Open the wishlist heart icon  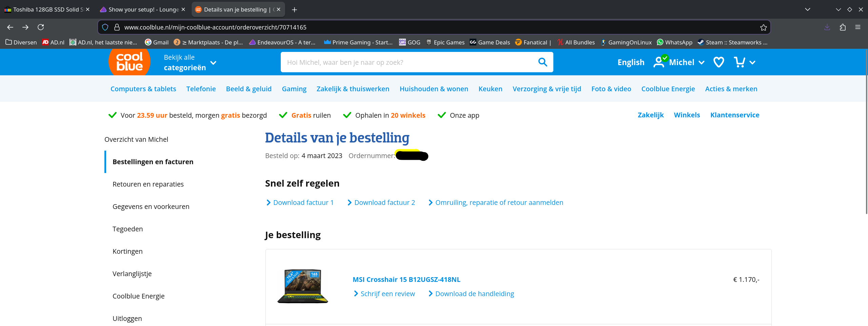(x=718, y=62)
